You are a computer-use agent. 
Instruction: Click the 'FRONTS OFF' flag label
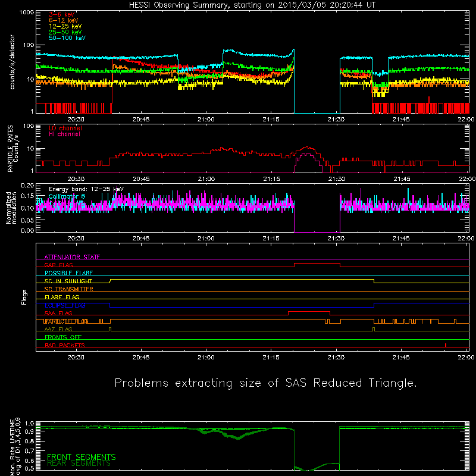click(x=63, y=337)
